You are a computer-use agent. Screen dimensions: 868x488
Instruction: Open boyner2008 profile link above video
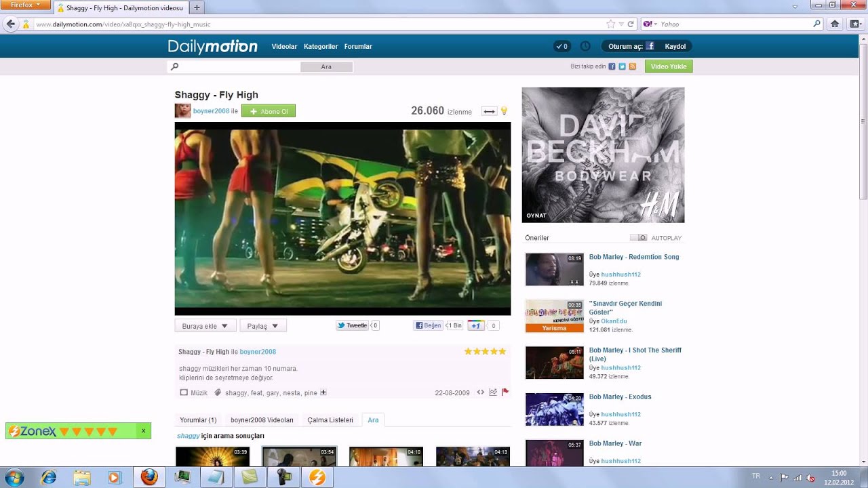[211, 111]
